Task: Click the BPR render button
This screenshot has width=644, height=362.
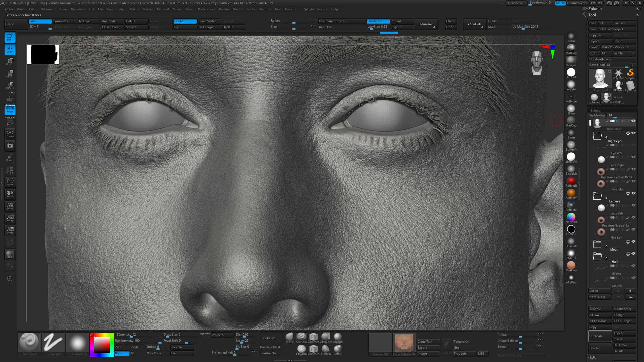Action: pos(10,254)
